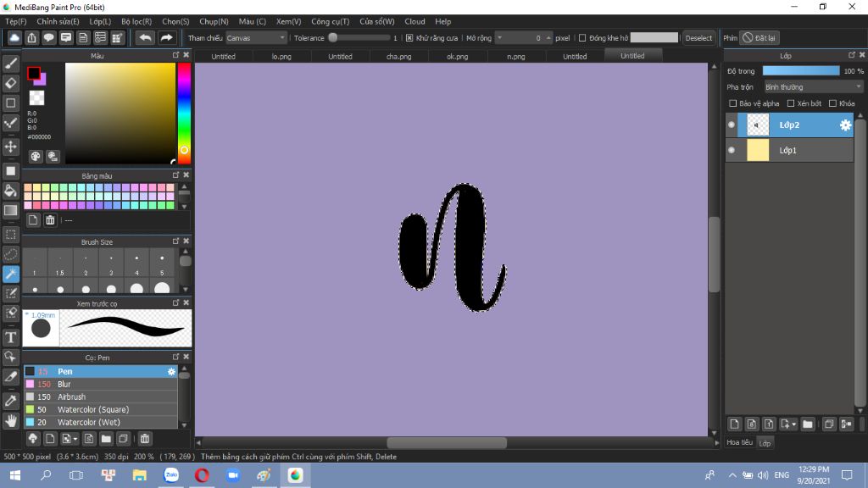The image size is (868, 488).
Task: Select the Airbrush brush
Action: (100, 397)
